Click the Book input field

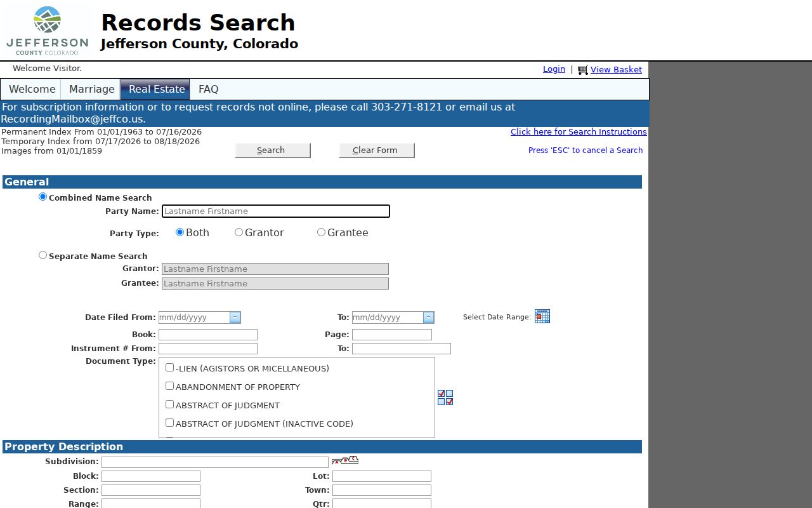click(x=208, y=335)
